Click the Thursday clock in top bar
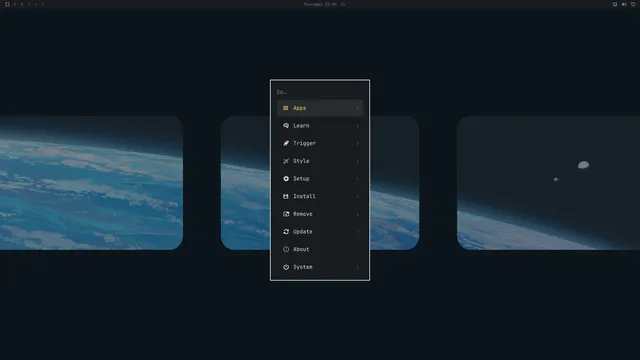640x360 pixels. pyautogui.click(x=320, y=4)
